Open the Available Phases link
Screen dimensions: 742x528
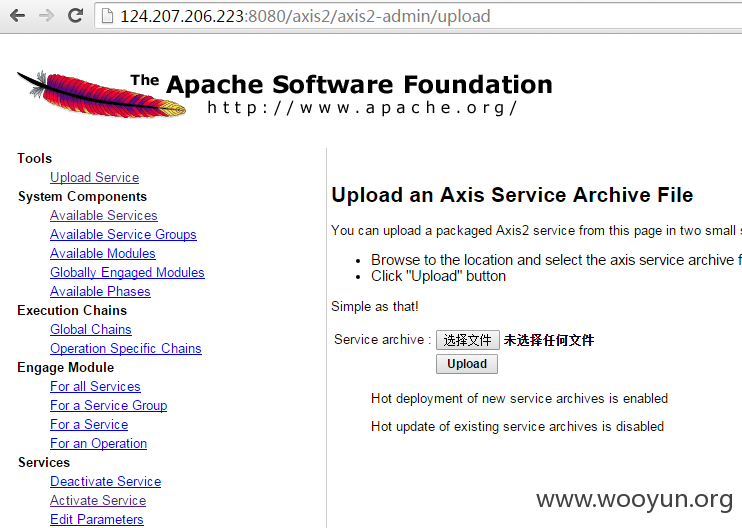coord(100,291)
